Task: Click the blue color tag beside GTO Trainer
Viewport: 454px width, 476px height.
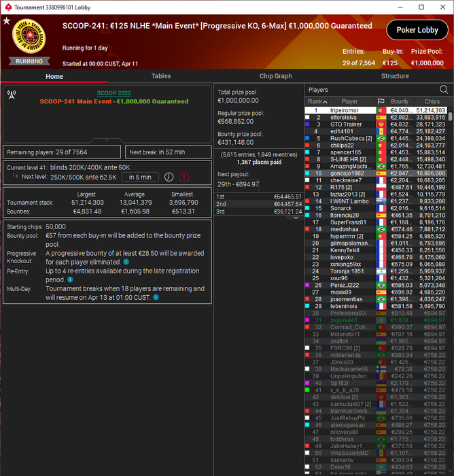Action: tap(307, 124)
